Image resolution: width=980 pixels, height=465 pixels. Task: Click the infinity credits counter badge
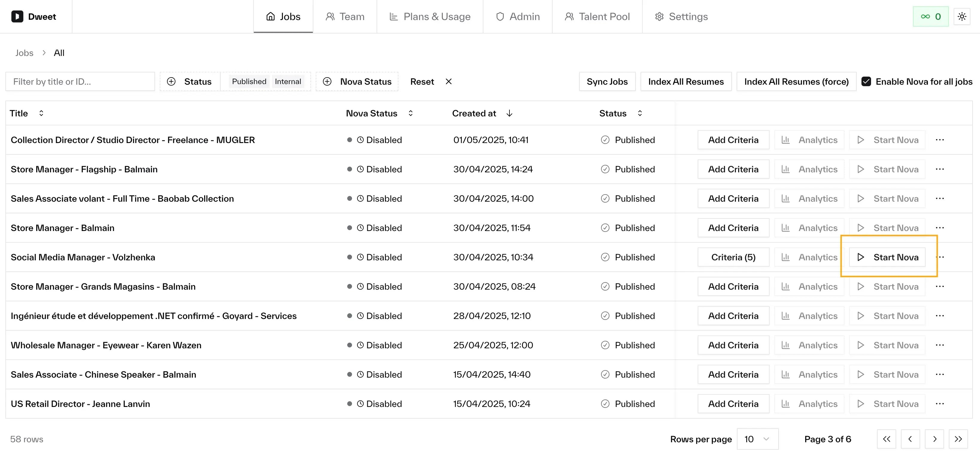click(930, 16)
